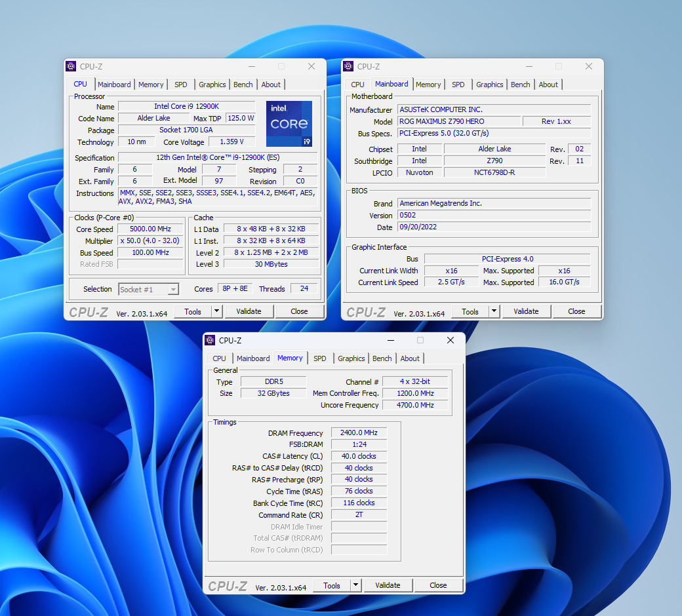Click Close button at bottom of Mainboard window
This screenshot has width=682, height=616.
click(x=576, y=312)
